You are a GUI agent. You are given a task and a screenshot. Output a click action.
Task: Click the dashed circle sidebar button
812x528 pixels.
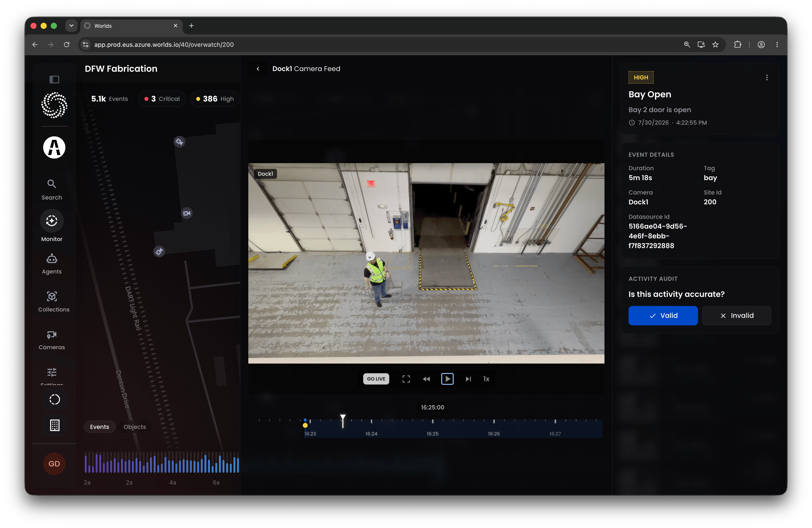click(x=55, y=399)
